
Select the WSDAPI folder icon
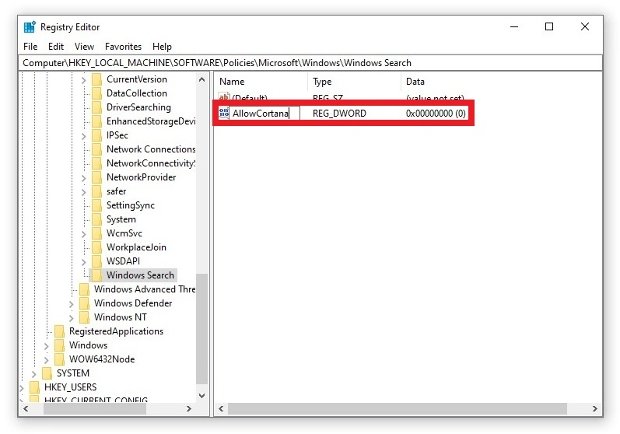pos(96,261)
